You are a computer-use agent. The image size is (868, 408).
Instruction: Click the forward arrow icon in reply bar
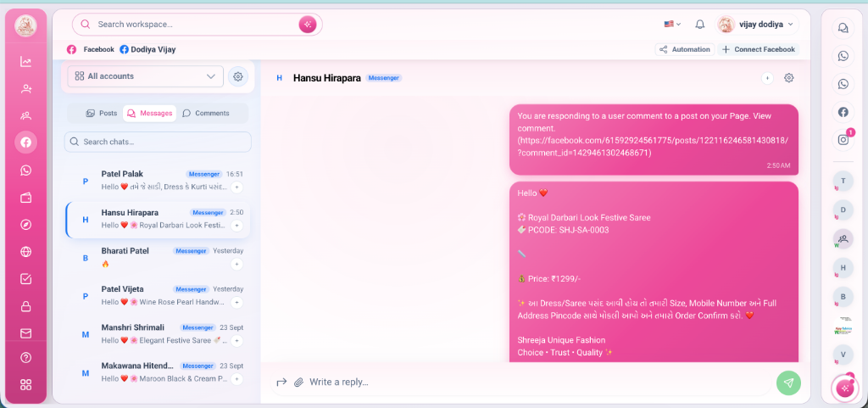(x=281, y=382)
